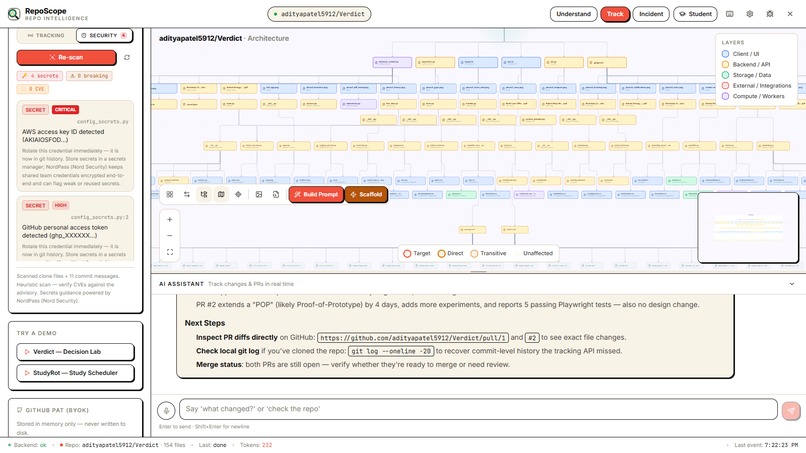806x453 pixels.
Task: Open the four-square grid view tool
Action: [x=170, y=194]
